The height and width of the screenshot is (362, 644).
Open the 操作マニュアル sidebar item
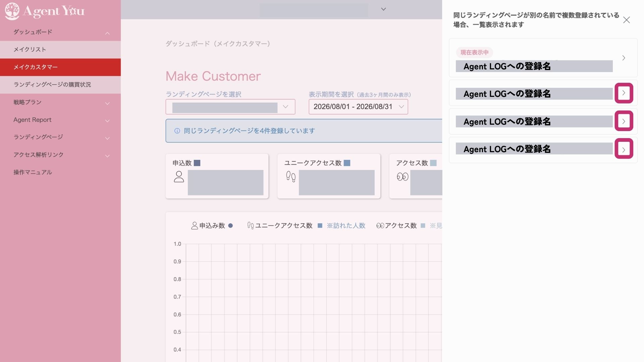33,172
